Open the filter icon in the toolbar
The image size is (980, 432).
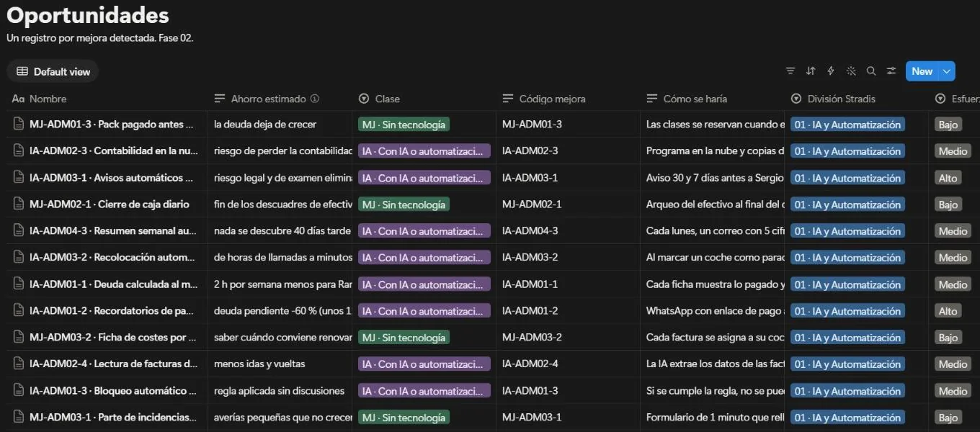[x=790, y=71]
